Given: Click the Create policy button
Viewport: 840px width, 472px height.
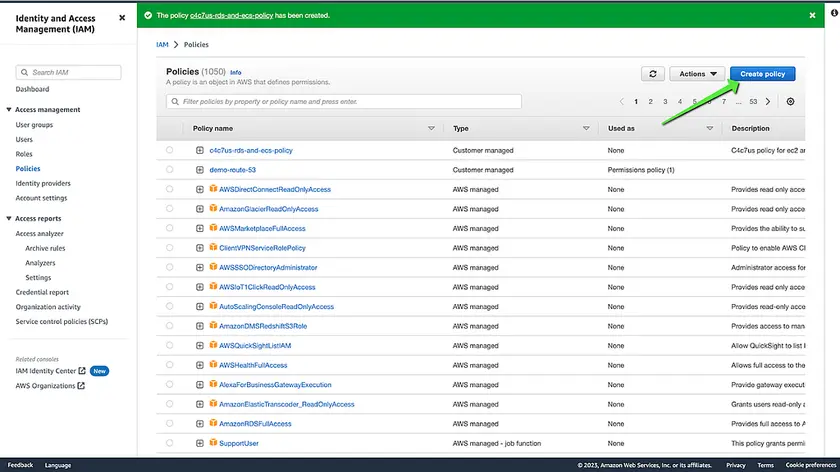Looking at the screenshot, I should point(762,74).
